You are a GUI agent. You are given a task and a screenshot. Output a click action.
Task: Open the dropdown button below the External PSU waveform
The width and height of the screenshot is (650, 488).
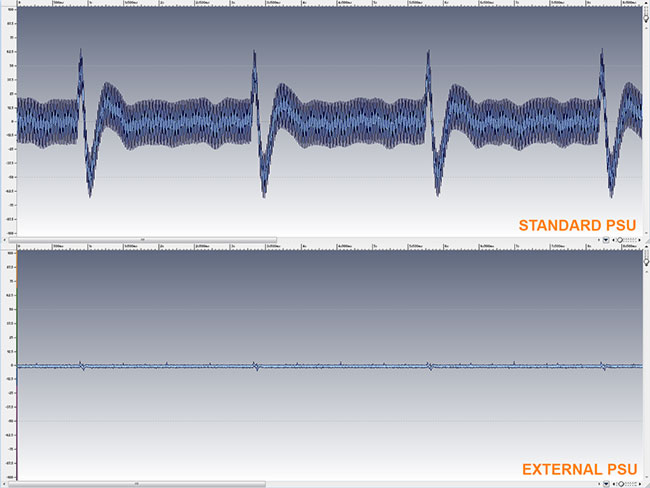click(x=606, y=484)
